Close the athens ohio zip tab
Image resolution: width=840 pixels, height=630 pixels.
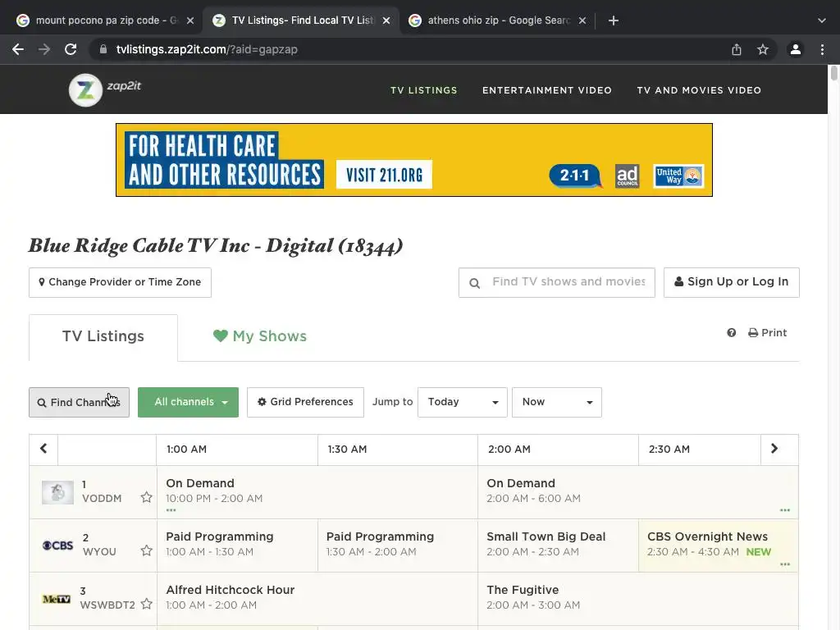click(x=582, y=21)
